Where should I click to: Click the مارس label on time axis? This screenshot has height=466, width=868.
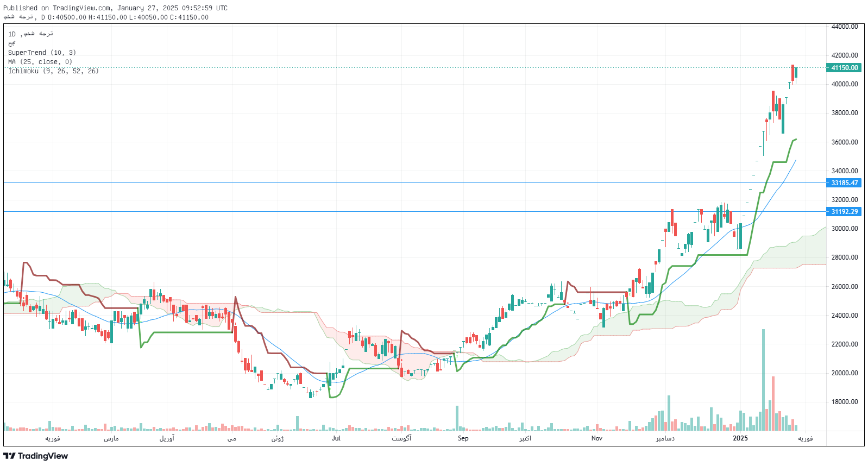111,438
